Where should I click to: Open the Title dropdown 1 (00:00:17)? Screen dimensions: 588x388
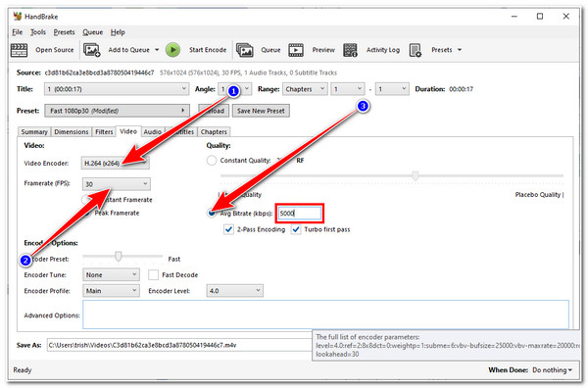pos(117,89)
